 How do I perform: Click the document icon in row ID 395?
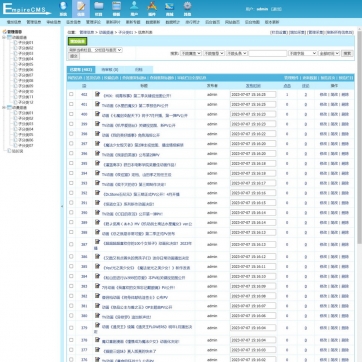[x=97, y=163]
